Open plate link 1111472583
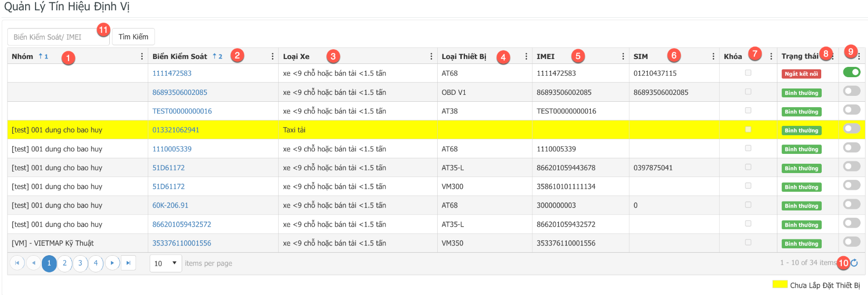This screenshot has height=295, width=868. [x=172, y=73]
